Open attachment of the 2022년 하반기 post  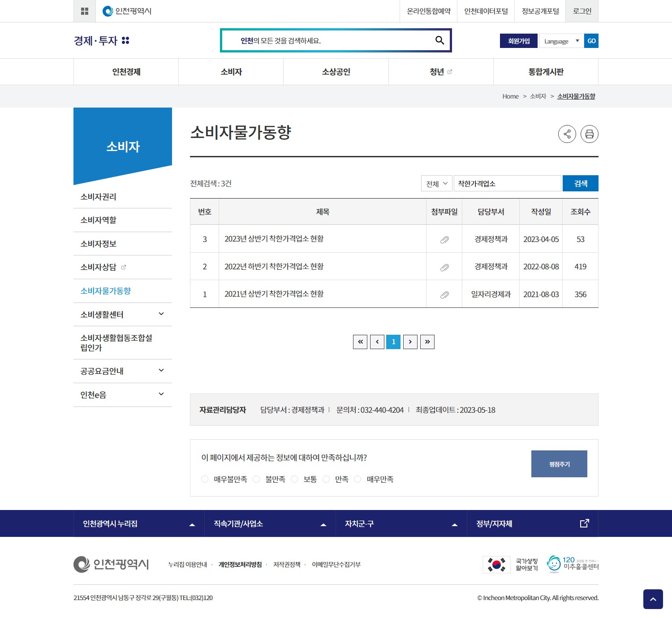coord(444,268)
